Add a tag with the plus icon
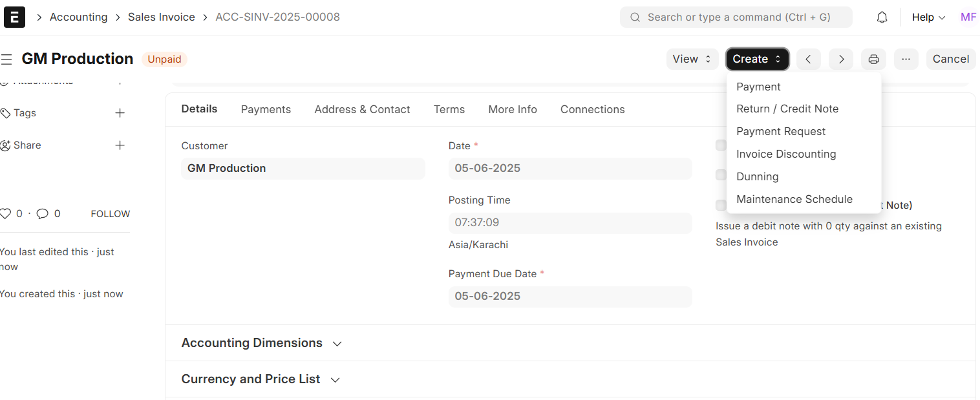980x400 pixels. point(120,113)
